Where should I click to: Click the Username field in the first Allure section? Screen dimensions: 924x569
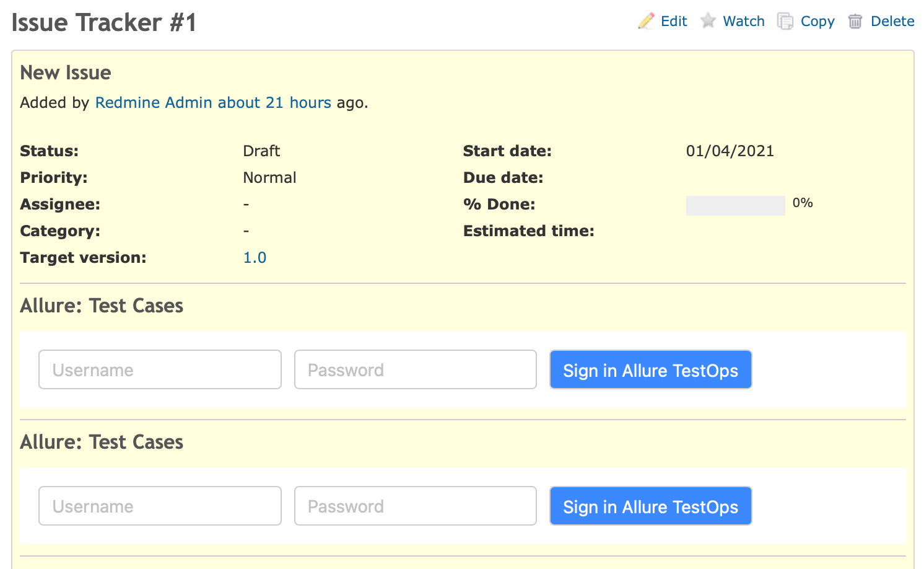point(160,369)
